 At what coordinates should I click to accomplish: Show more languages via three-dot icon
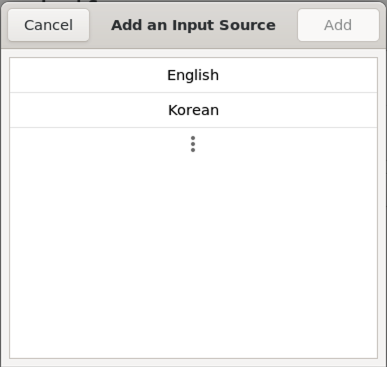click(193, 144)
